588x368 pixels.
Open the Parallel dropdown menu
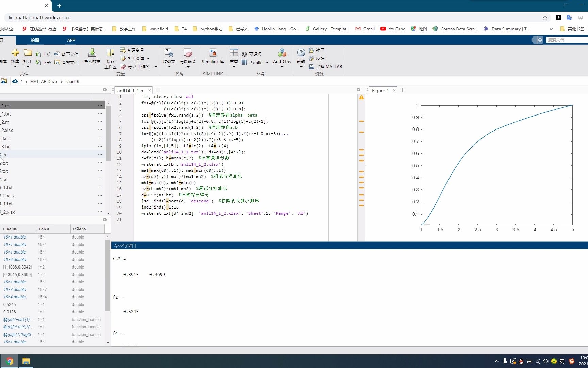pos(255,62)
